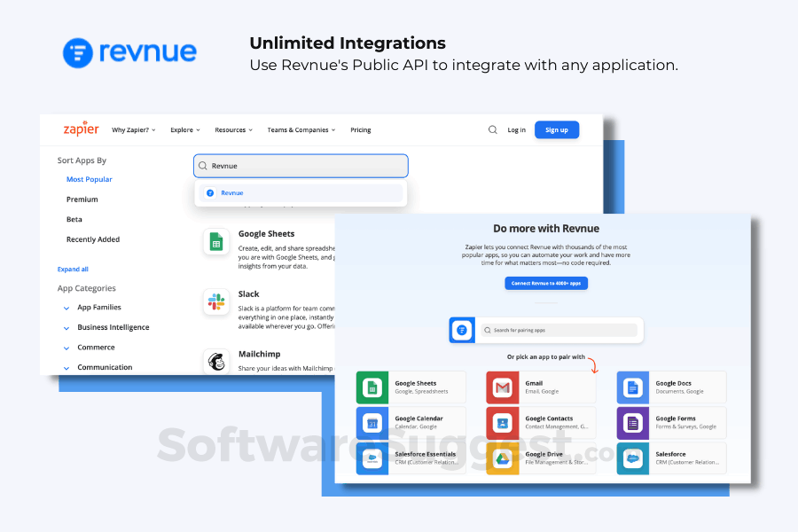Open the Pricing page
The width and height of the screenshot is (798, 532).
pyautogui.click(x=360, y=129)
